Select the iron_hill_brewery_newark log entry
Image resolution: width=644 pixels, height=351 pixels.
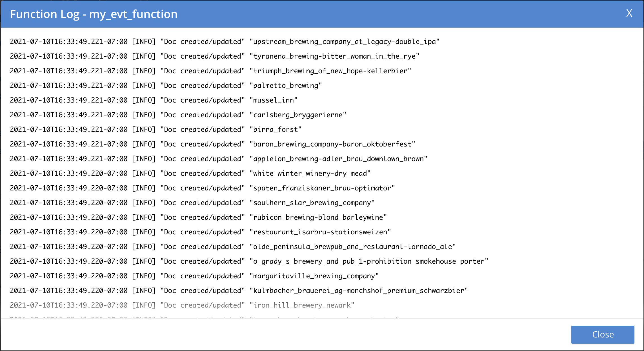pos(182,305)
